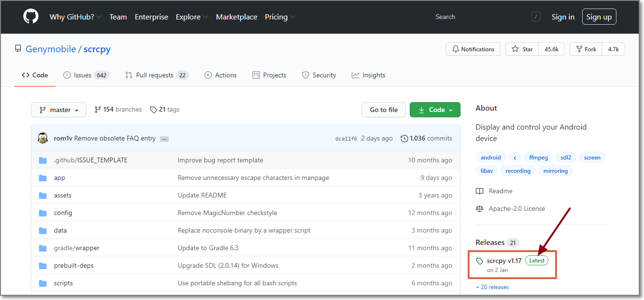Image resolution: width=644 pixels, height=300 pixels.
Task: Click the folder icon next to data
Action: (x=43, y=230)
